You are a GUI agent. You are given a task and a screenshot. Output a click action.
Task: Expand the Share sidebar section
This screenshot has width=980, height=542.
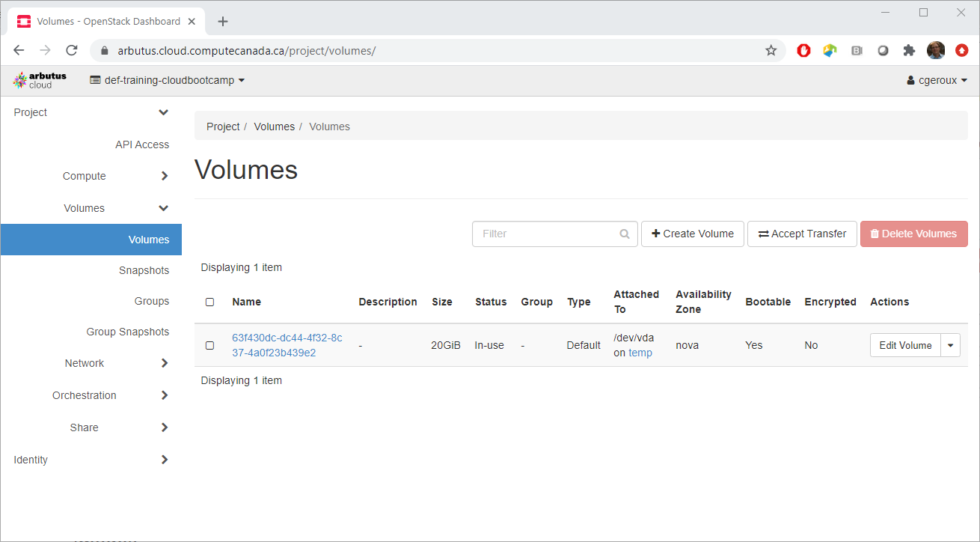(91, 427)
